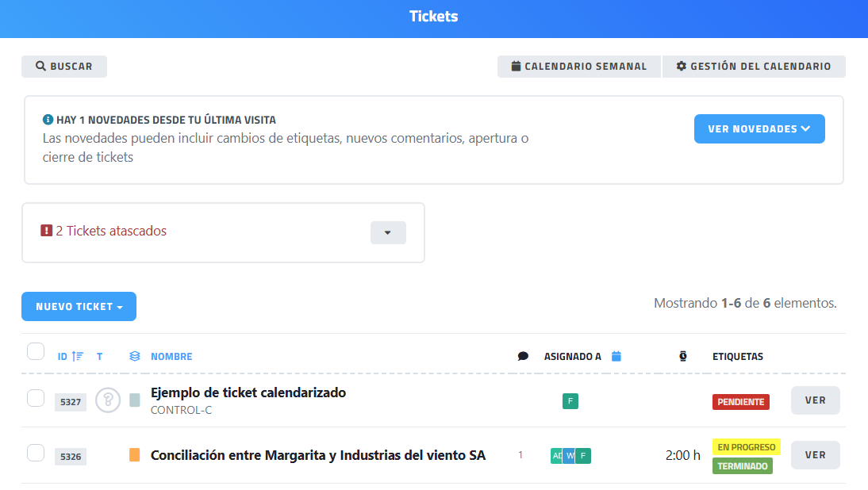This screenshot has width=868, height=490.
Task: Click the calendar icon in table header
Action: 616,356
